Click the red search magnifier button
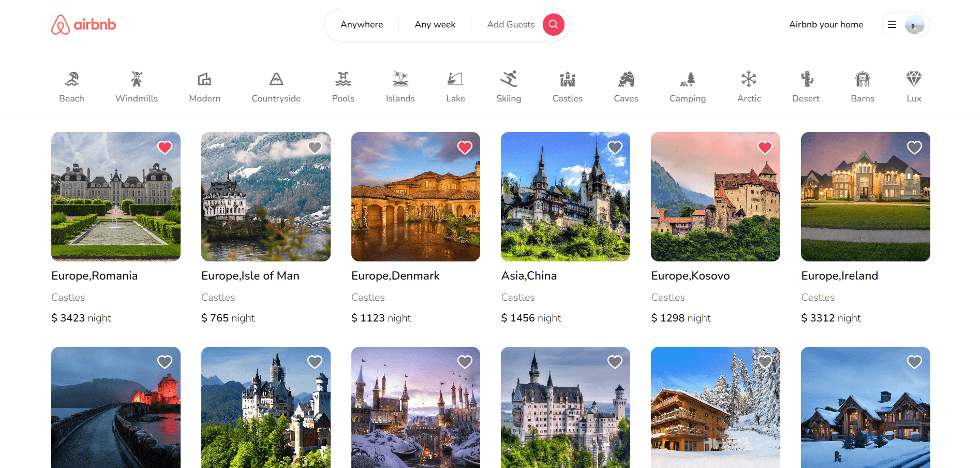The height and width of the screenshot is (468, 980). (553, 24)
